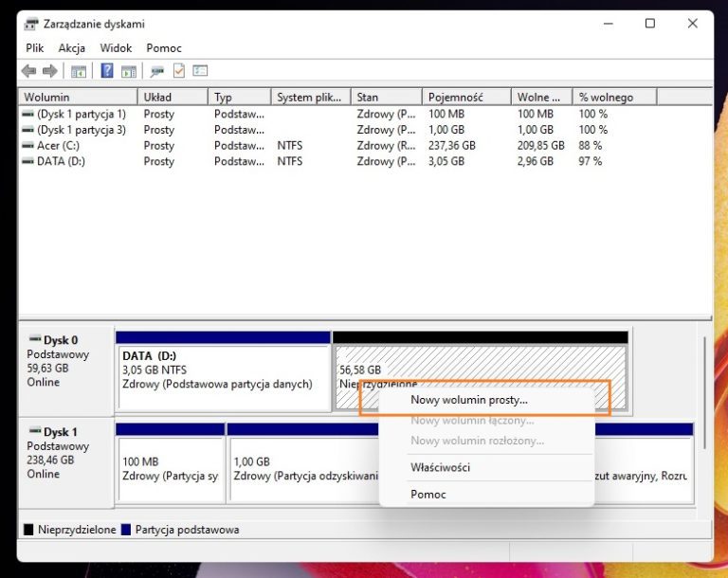This screenshot has height=578, width=728.
Task: Click the drive icon next to Dysk 1 partycja 3
Action: (x=28, y=130)
